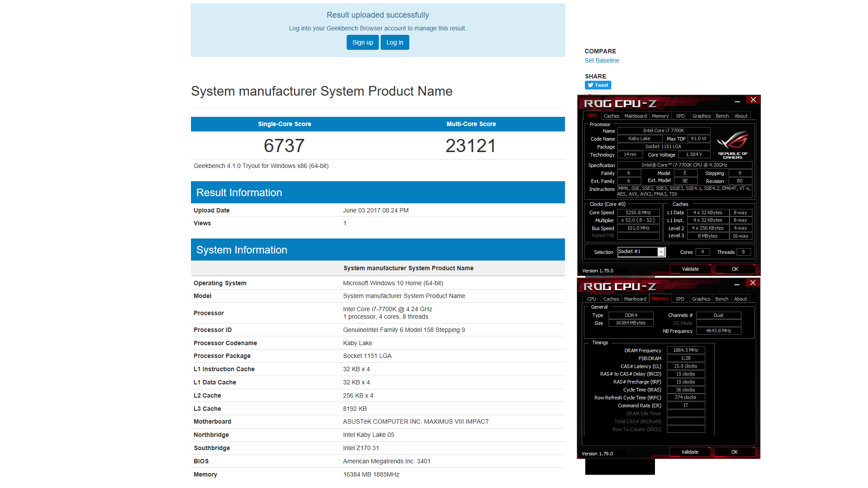Click the Core Speed 5250.8 MHz field
868x488 pixels.
pyautogui.click(x=638, y=212)
